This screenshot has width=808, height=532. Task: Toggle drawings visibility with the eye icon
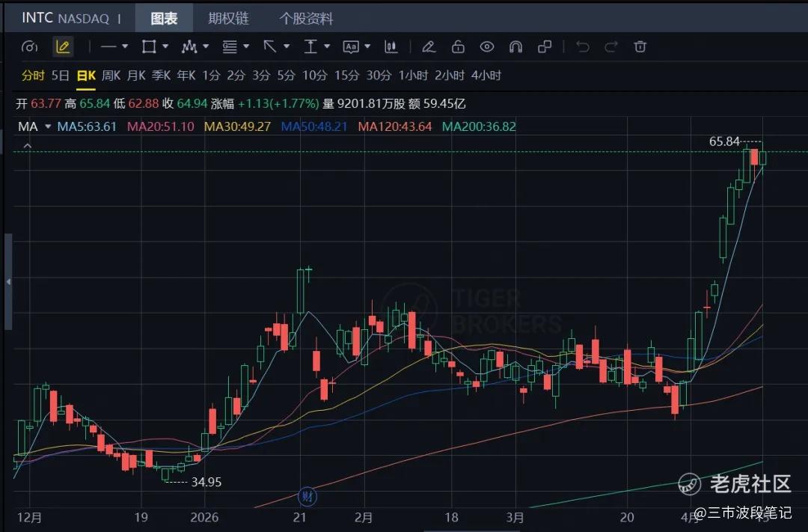coord(486,47)
